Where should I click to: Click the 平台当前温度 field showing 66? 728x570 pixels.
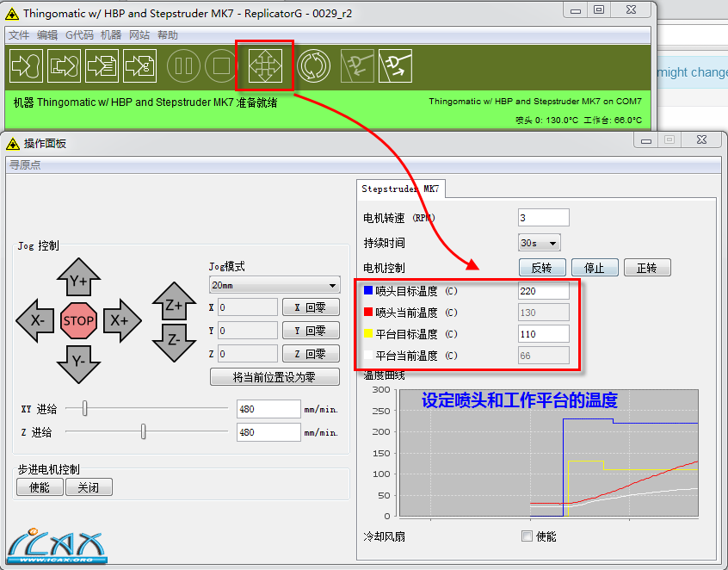[543, 356]
